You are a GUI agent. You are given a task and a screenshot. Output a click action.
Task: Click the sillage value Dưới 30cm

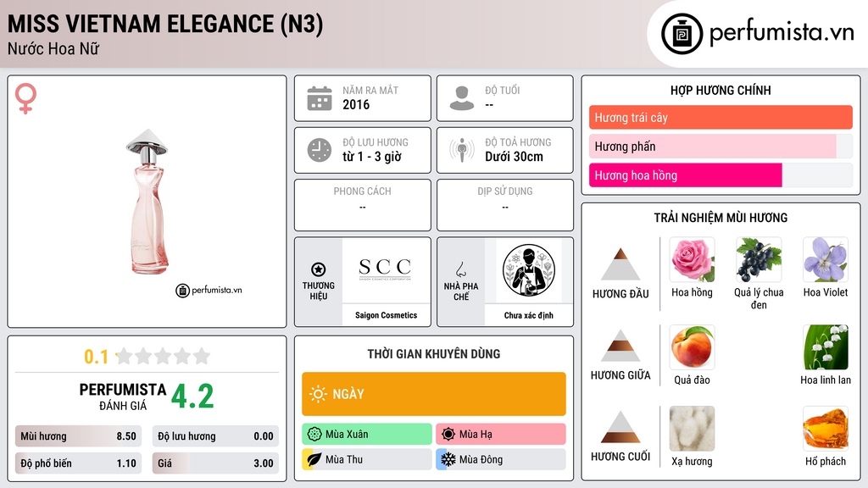click(515, 157)
